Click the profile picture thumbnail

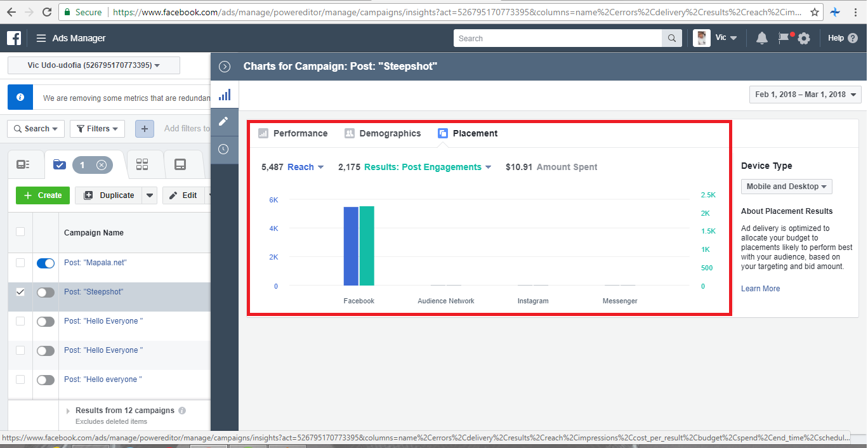[701, 38]
